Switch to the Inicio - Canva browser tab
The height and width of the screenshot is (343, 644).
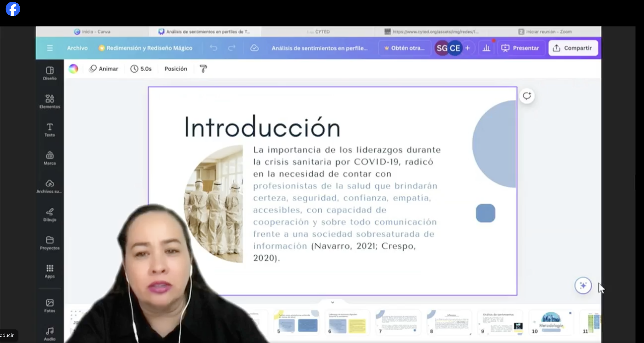coord(92,32)
